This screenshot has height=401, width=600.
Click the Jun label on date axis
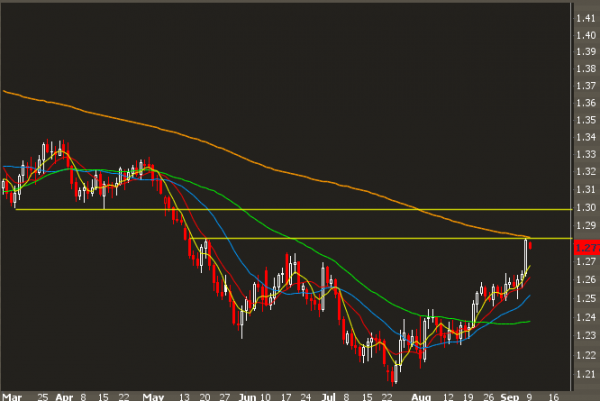coord(247,394)
